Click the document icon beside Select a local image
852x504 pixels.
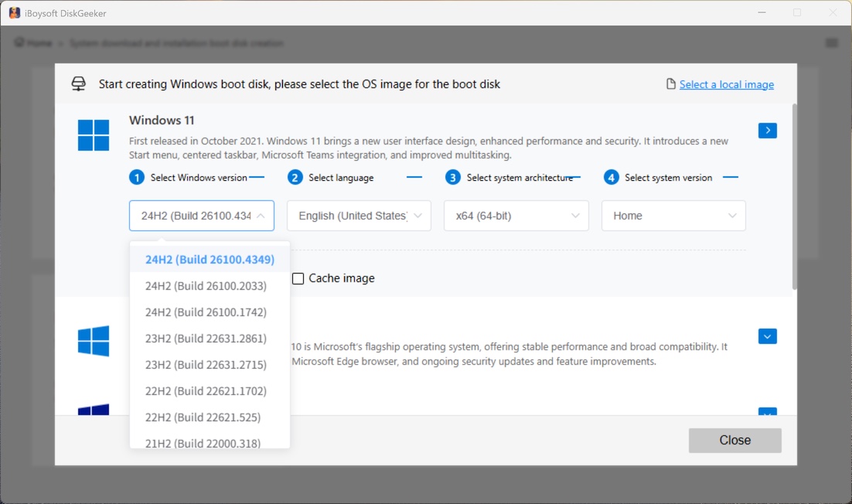coord(670,83)
